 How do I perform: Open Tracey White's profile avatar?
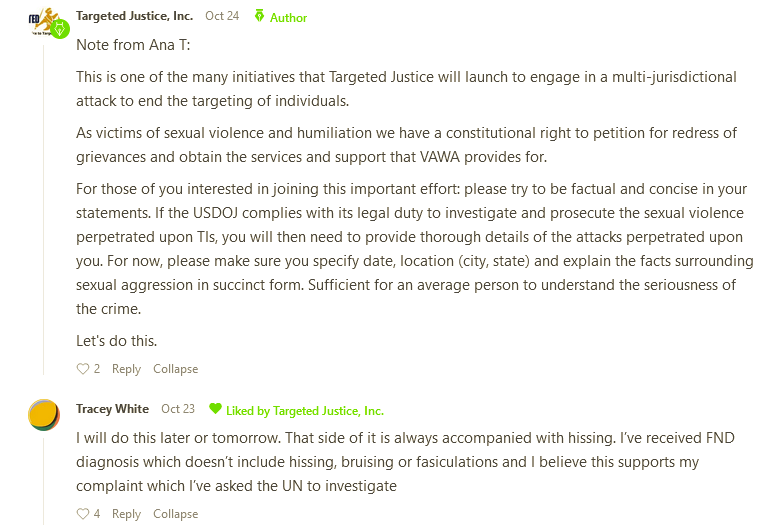pyautogui.click(x=43, y=415)
